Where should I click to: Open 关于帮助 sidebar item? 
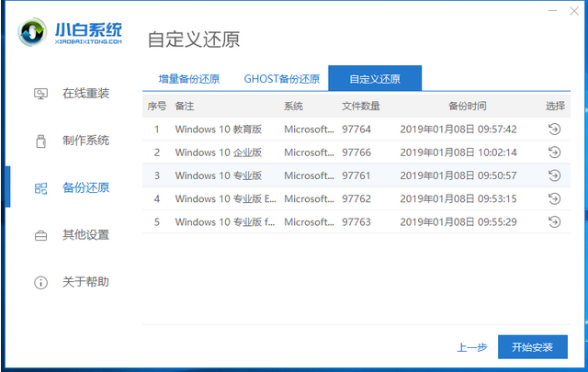pyautogui.click(x=85, y=282)
